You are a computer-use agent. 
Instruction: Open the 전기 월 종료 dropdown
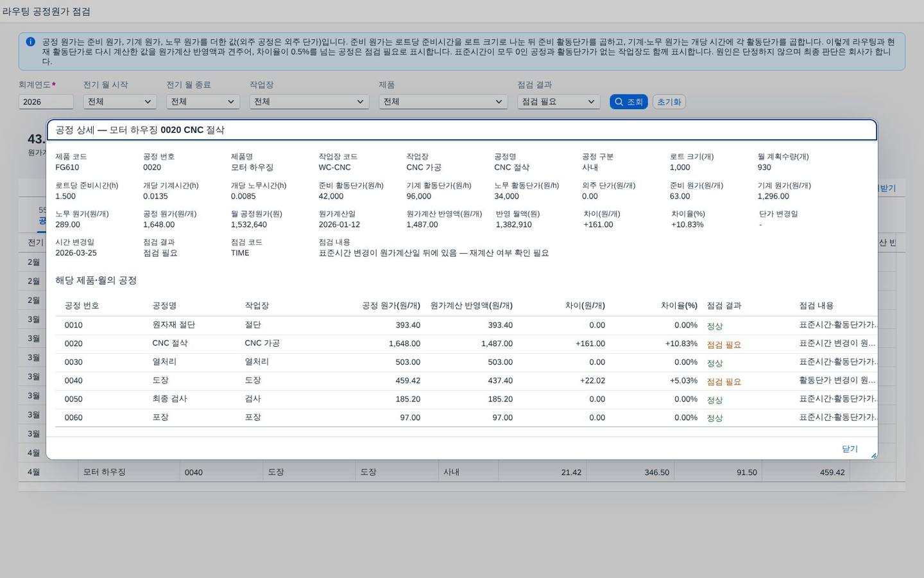coord(203,101)
